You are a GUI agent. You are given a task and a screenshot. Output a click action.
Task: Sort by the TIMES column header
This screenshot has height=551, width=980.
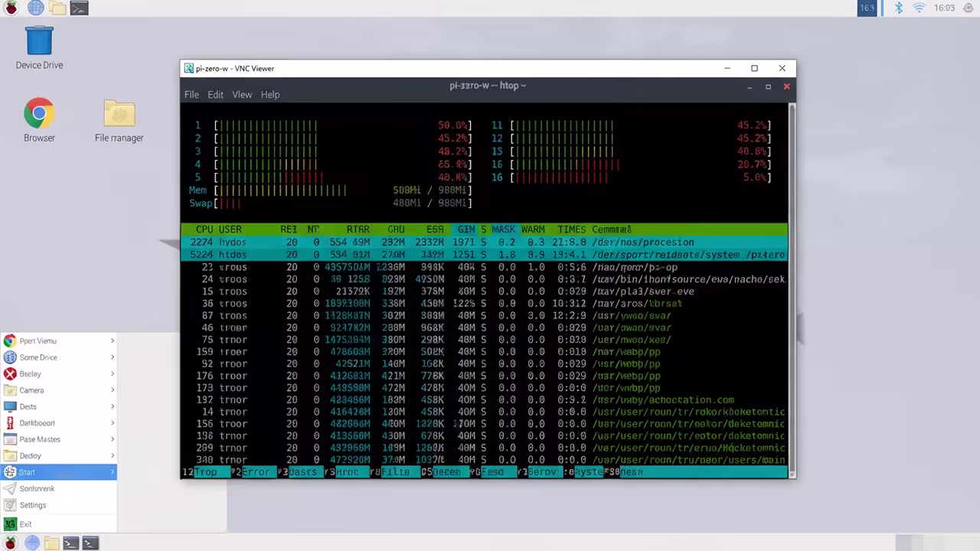[572, 229]
